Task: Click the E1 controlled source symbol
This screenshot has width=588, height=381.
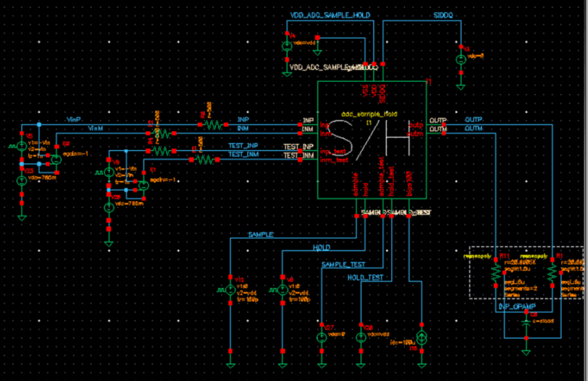Action: [x=144, y=186]
